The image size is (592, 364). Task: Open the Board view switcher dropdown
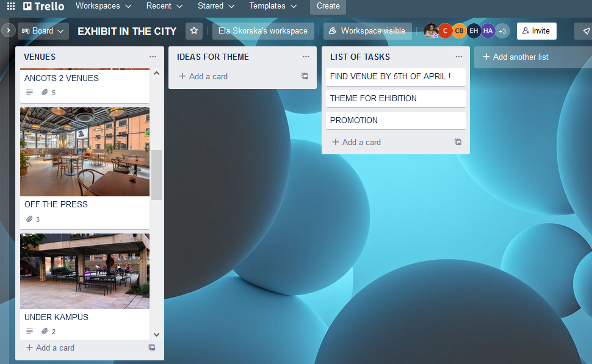(x=43, y=31)
